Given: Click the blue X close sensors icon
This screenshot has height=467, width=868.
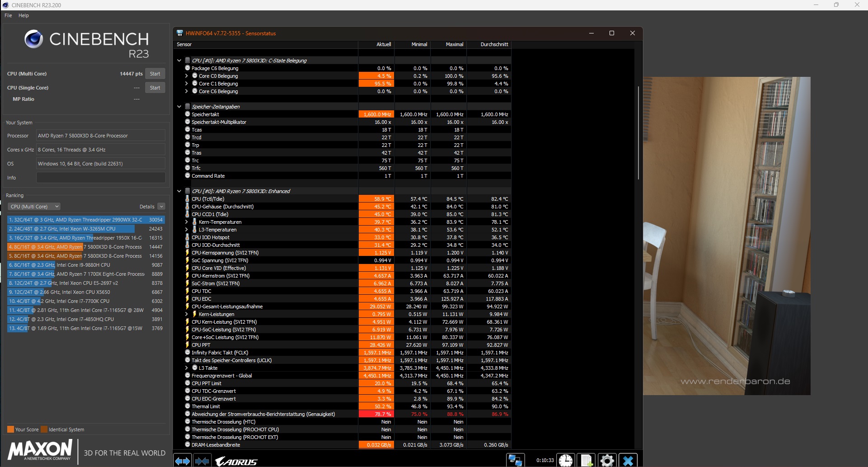Looking at the screenshot, I should click(x=628, y=460).
